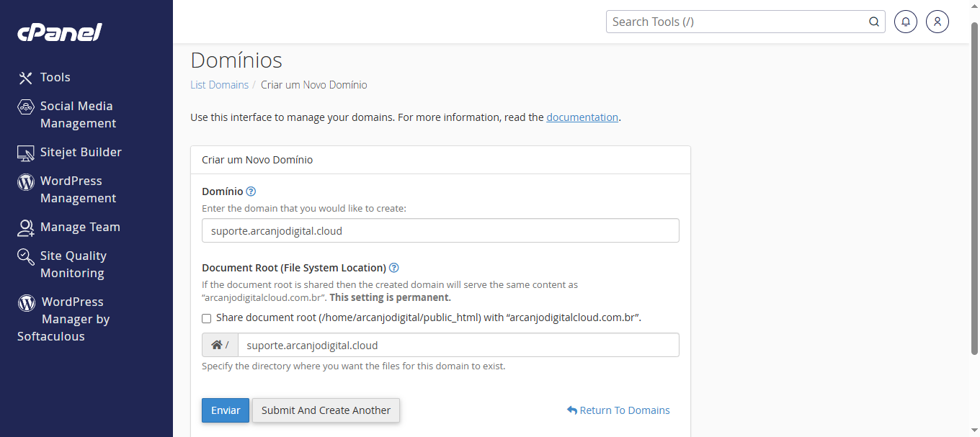This screenshot has height=437, width=980.
Task: Open the user account icon
Action: 937,22
